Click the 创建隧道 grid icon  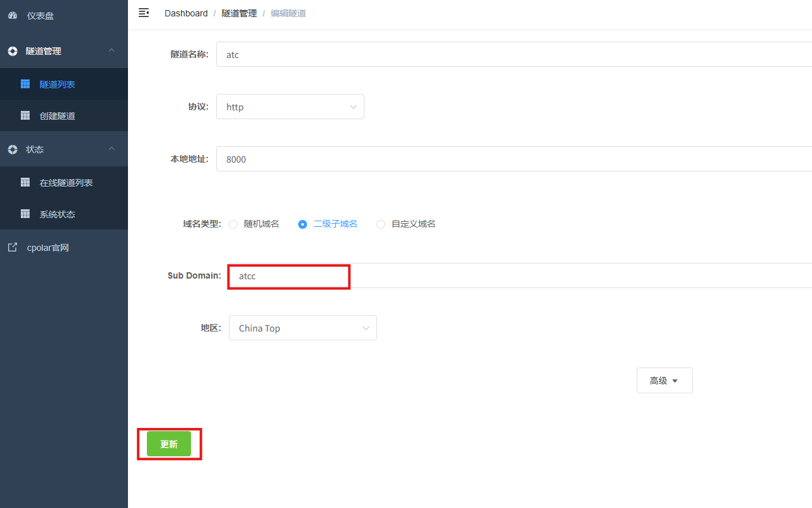click(x=25, y=115)
